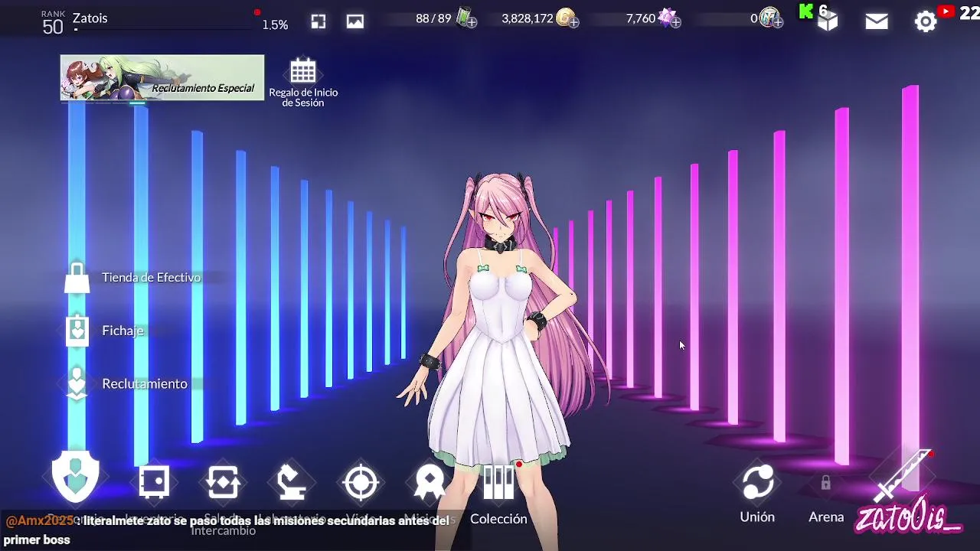Open Colección

[x=498, y=494]
